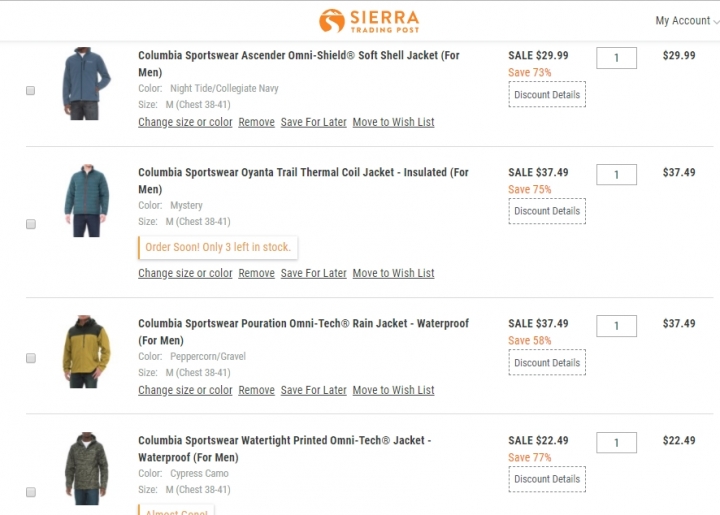
Task: Click quantity box for Pouration Rain Jacket
Action: [x=616, y=326]
